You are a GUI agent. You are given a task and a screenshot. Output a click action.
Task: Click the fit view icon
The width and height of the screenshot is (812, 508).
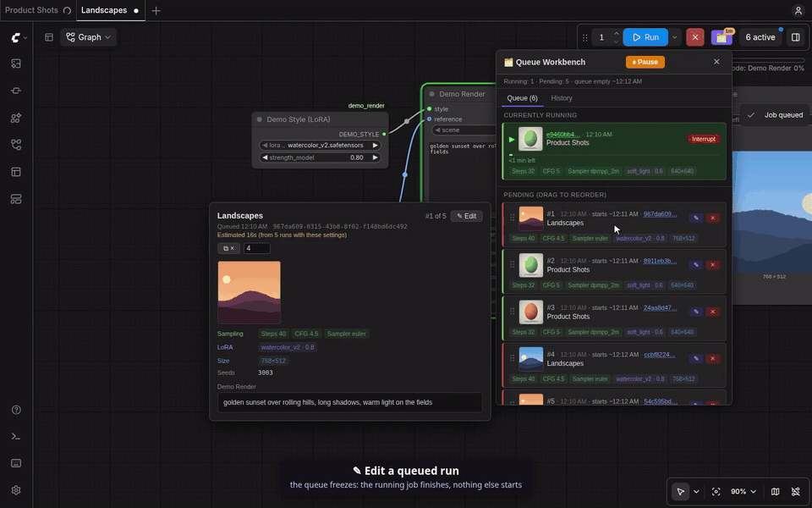pos(716,491)
